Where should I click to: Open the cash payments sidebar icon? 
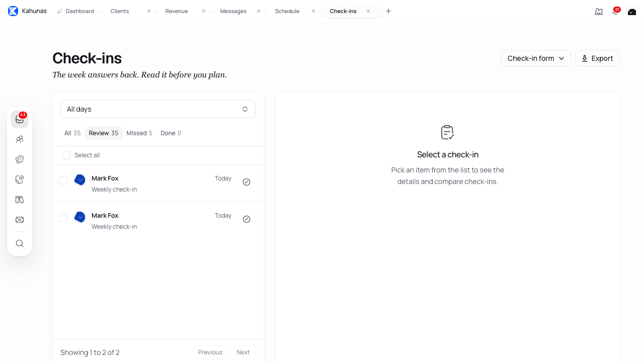click(x=20, y=220)
